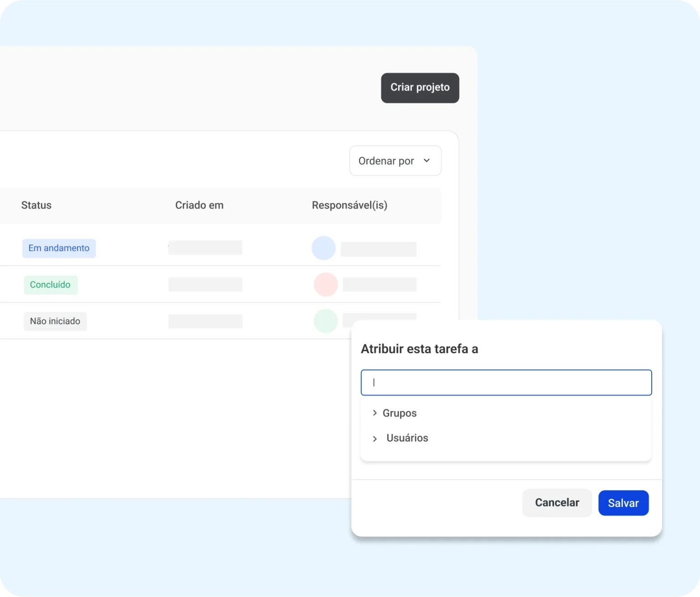Image resolution: width=700 pixels, height=597 pixels.
Task: Click the blue avatar in first row
Action: [324, 248]
